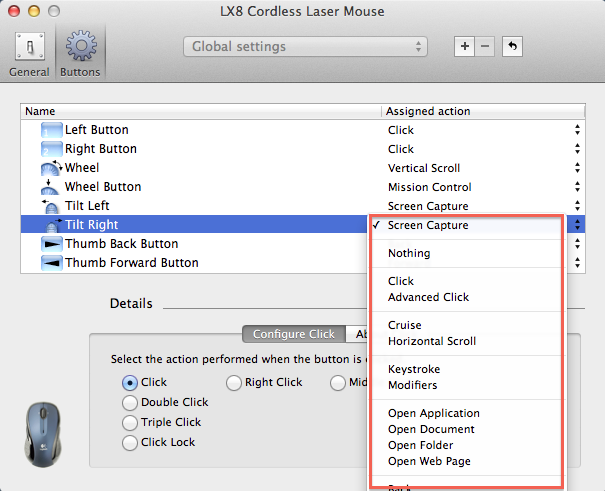Open Thumb Forward Button action stepper
The image size is (605, 491).
click(x=577, y=262)
